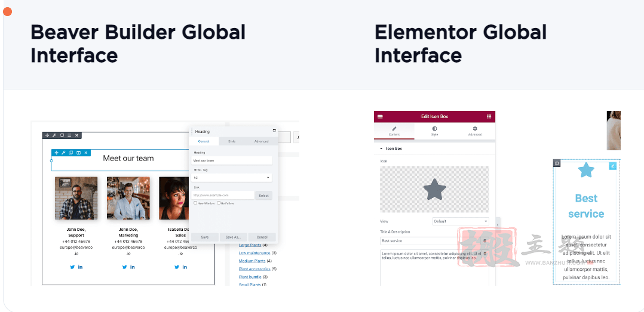Click the row move handle in dark toolbar
Image resolution: width=644 pixels, height=312 pixels.
click(x=47, y=135)
